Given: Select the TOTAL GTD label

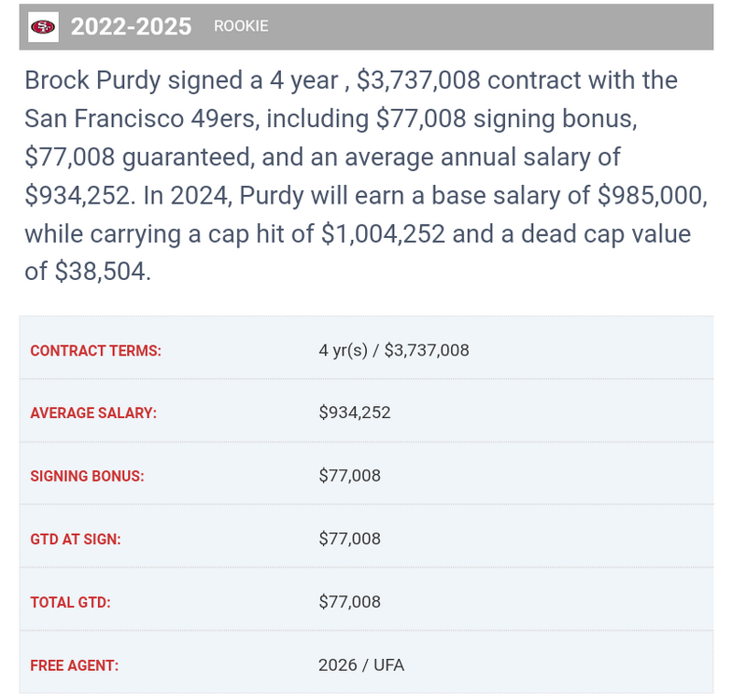Looking at the screenshot, I should pyautogui.click(x=70, y=602).
